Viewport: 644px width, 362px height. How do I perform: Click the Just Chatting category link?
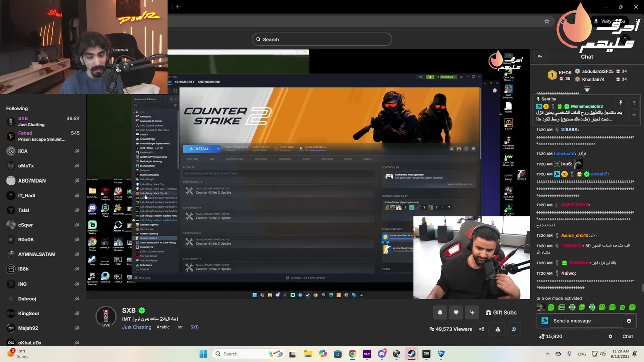click(136, 327)
